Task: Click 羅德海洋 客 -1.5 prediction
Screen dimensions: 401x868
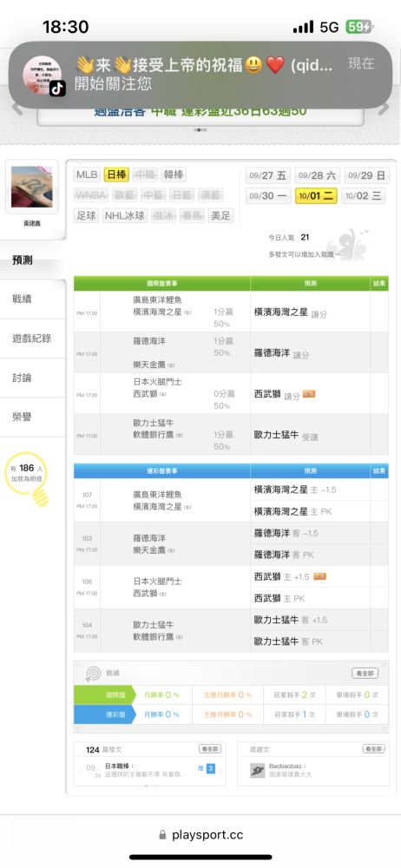Action: click(286, 533)
